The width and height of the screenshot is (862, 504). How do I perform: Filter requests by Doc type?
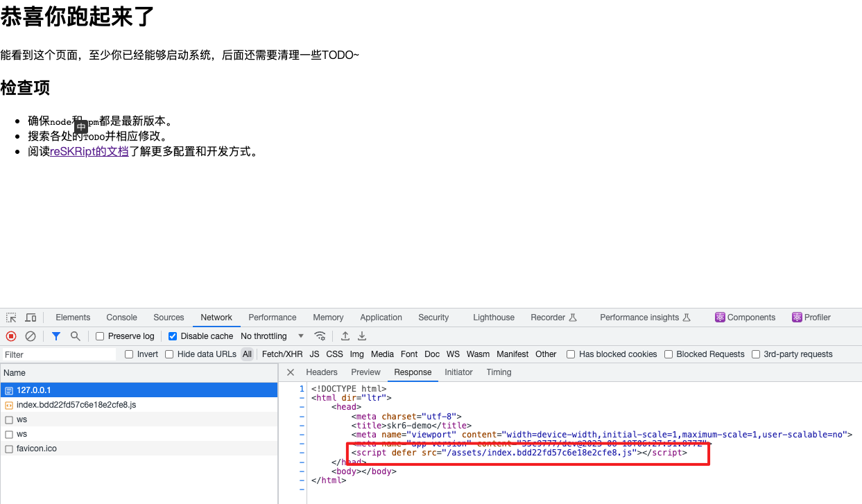[x=432, y=354]
